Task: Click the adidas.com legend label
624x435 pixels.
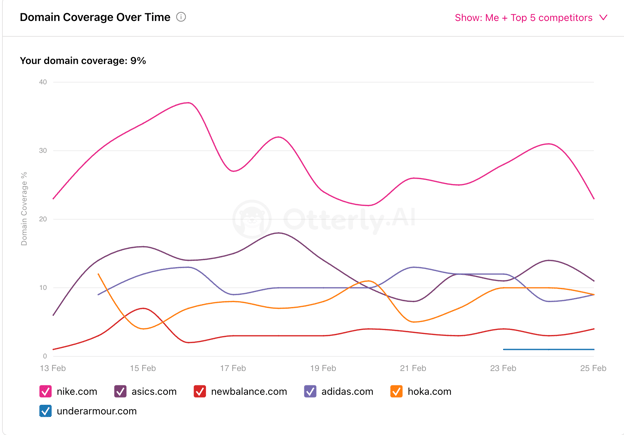Action: (x=348, y=392)
